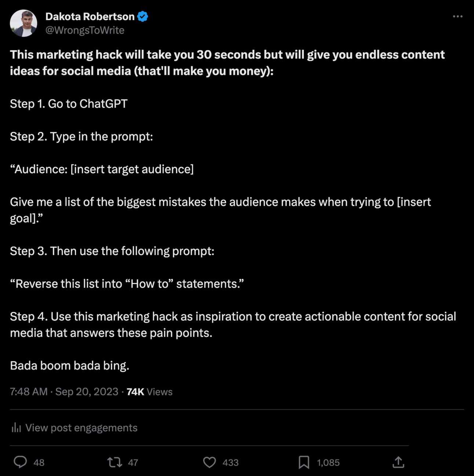474x476 pixels.
Task: Repost using the retweet arrows icon
Action: [115, 462]
